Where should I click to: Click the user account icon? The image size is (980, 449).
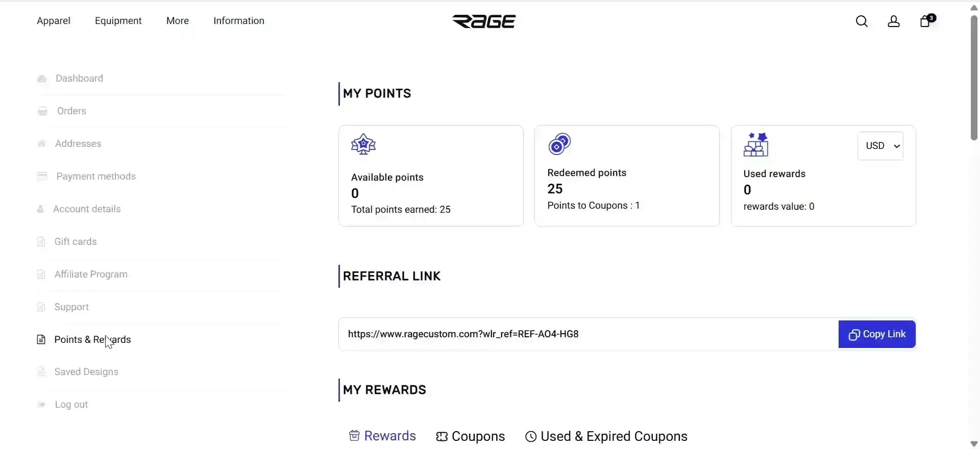coord(893,21)
